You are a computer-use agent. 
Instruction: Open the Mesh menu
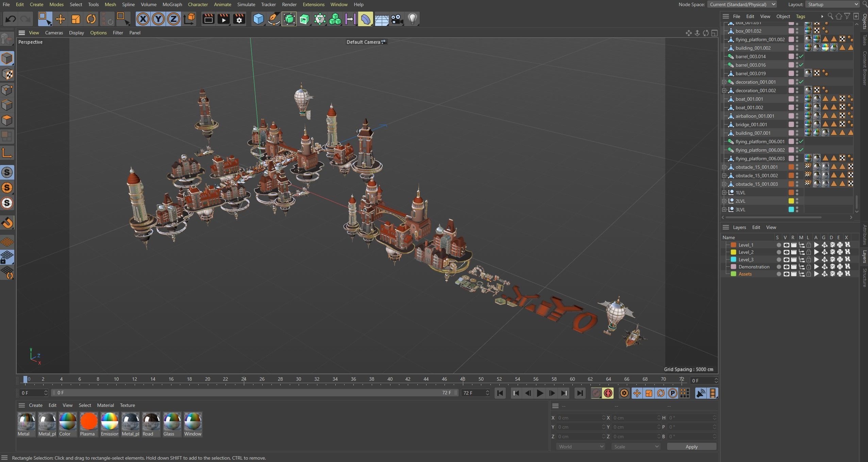(110, 4)
